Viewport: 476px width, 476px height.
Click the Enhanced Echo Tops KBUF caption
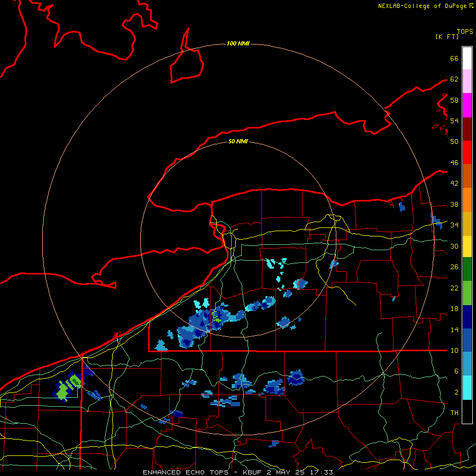pos(237,472)
